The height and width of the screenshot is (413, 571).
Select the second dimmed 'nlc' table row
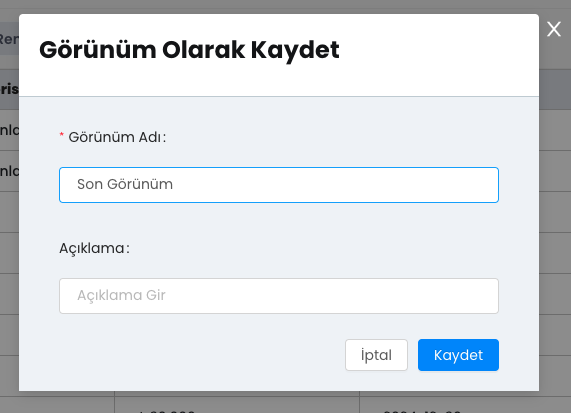9,171
